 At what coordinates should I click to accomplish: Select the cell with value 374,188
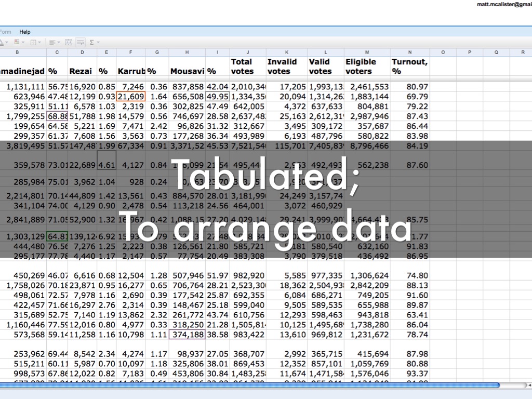pyautogui.click(x=187, y=335)
